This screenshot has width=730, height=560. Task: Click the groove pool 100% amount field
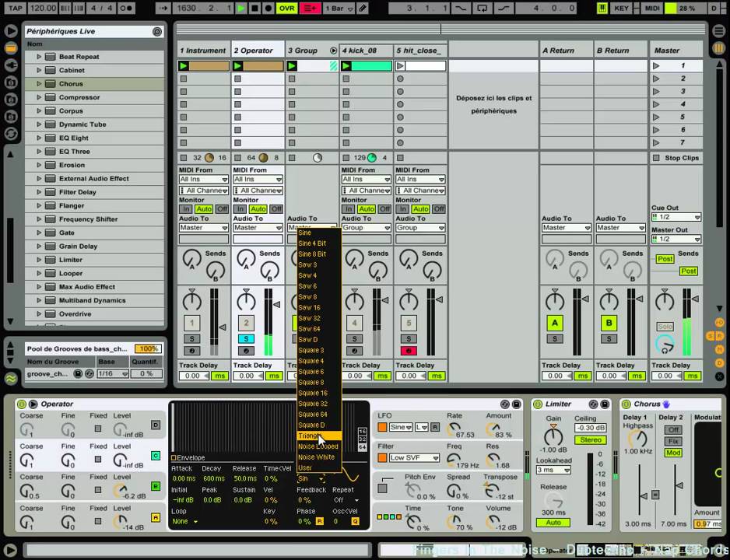[x=148, y=349]
